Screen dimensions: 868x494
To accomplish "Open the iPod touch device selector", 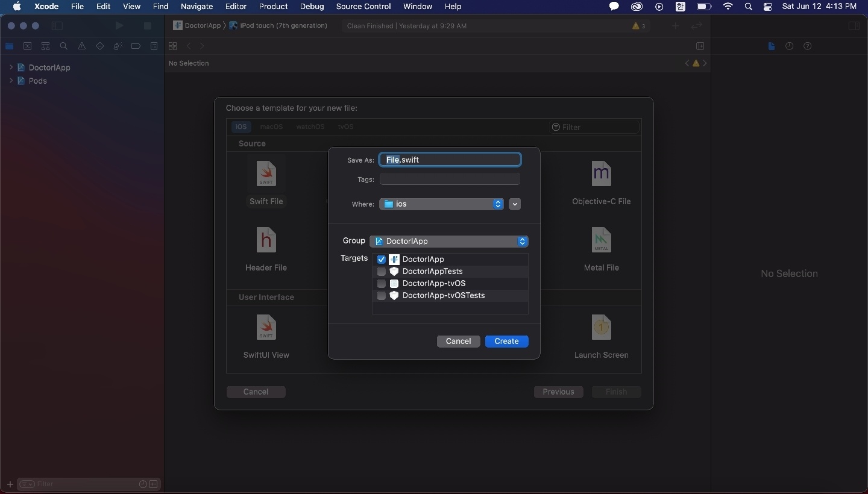I will tap(278, 26).
